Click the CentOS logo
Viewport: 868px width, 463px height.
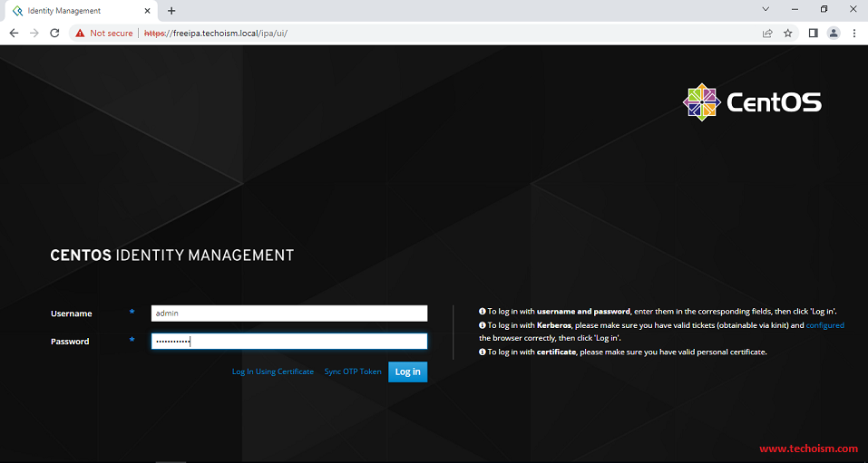tap(752, 102)
